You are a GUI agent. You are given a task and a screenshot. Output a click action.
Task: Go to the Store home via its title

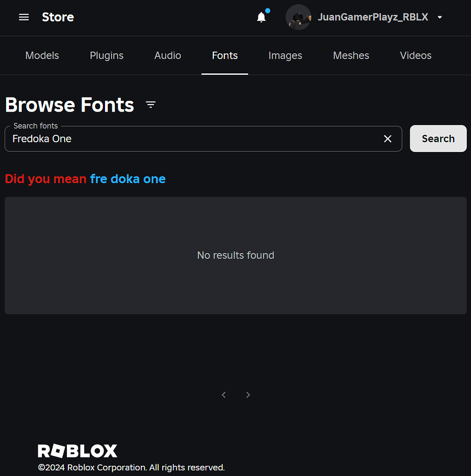58,17
